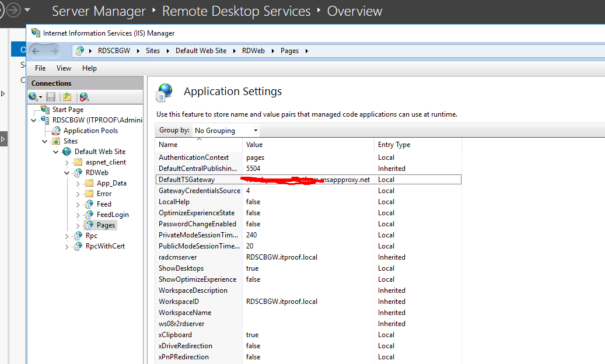Click the Delete Connection icon in Connections toolbar

click(84, 97)
